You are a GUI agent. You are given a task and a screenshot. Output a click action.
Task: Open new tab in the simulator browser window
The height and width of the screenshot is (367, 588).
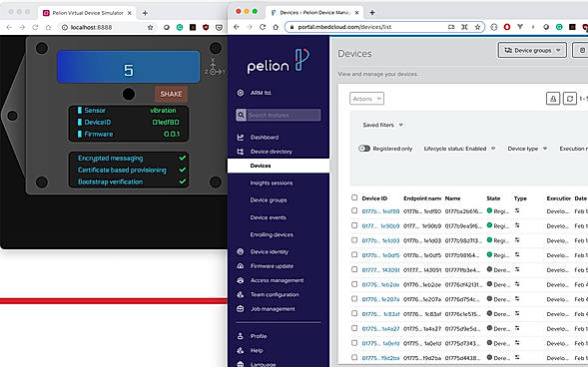click(145, 13)
